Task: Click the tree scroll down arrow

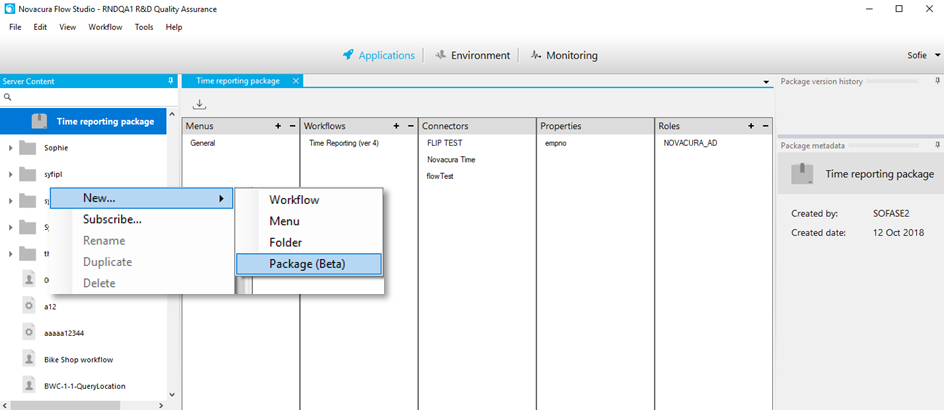Action: (172, 395)
